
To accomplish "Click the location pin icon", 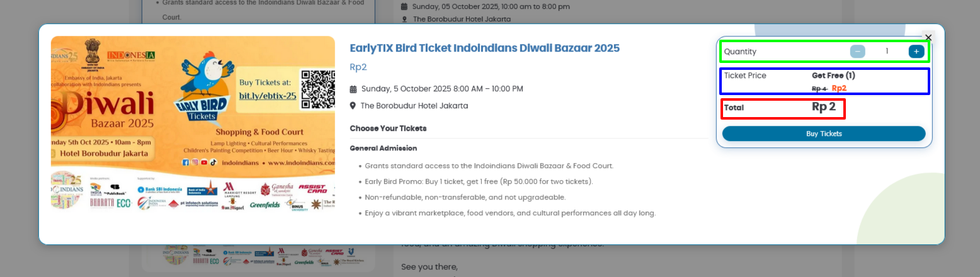I will point(353,106).
